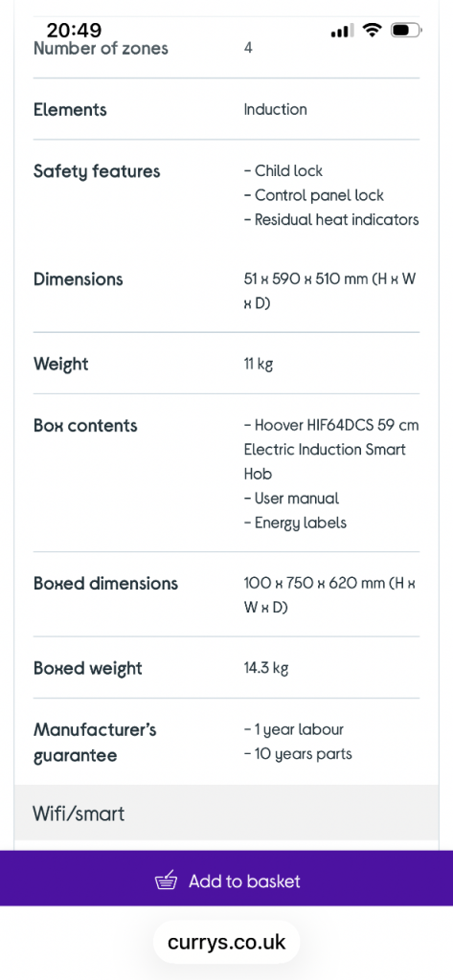Tap the 10 years parts entry
This screenshot has height=980, width=453.
[298, 754]
